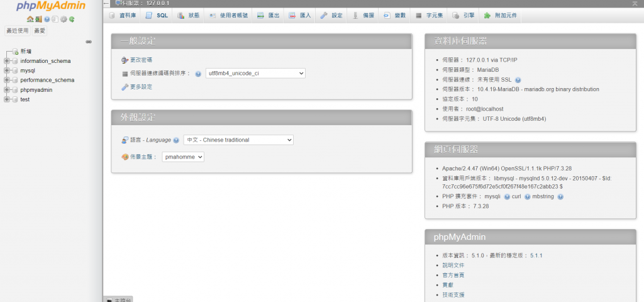Click the Home icon in navigation panel
Image resolution: width=644 pixels, height=302 pixels.
tap(30, 19)
